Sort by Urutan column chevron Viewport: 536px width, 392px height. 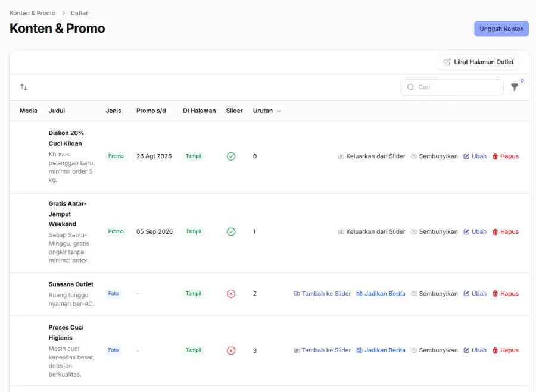[x=279, y=111]
